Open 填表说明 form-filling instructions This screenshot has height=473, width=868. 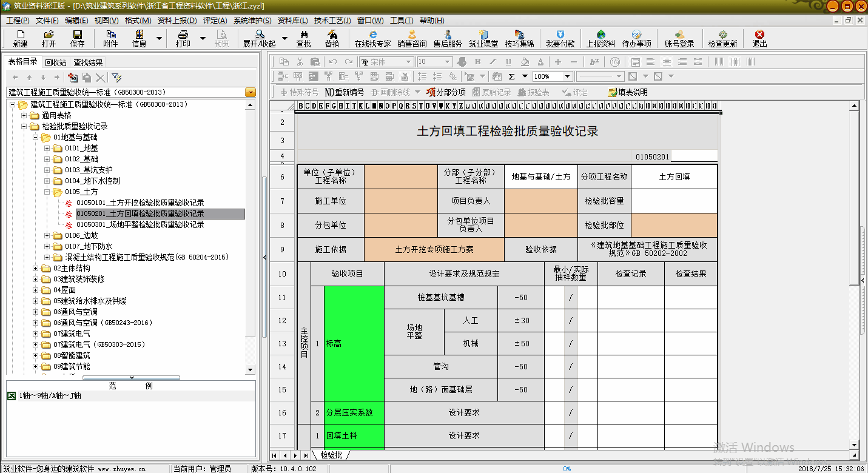coord(628,92)
